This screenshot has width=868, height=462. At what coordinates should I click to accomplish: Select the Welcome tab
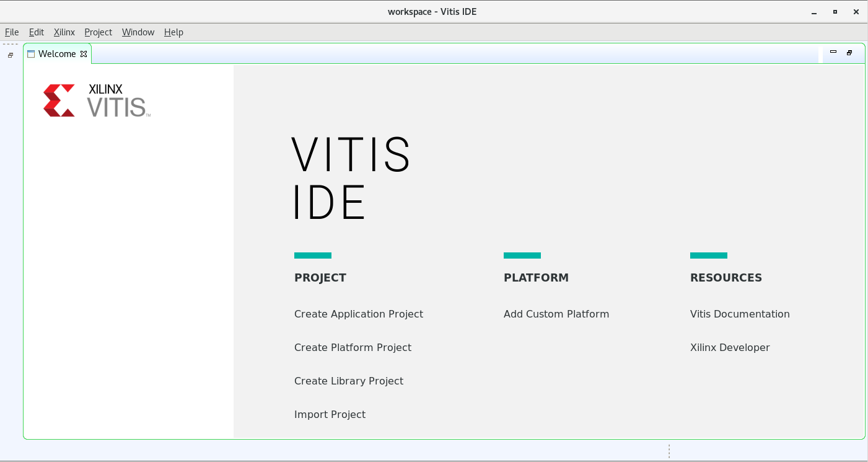point(56,54)
